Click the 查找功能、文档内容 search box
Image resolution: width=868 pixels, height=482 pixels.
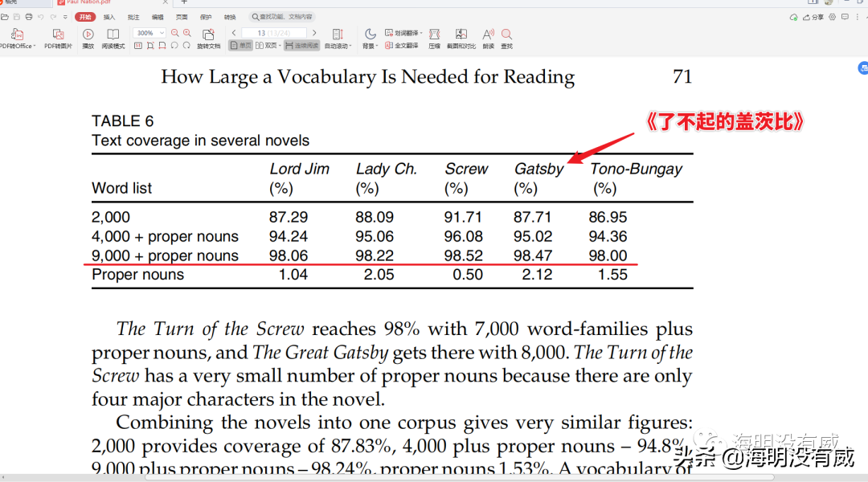pyautogui.click(x=284, y=17)
